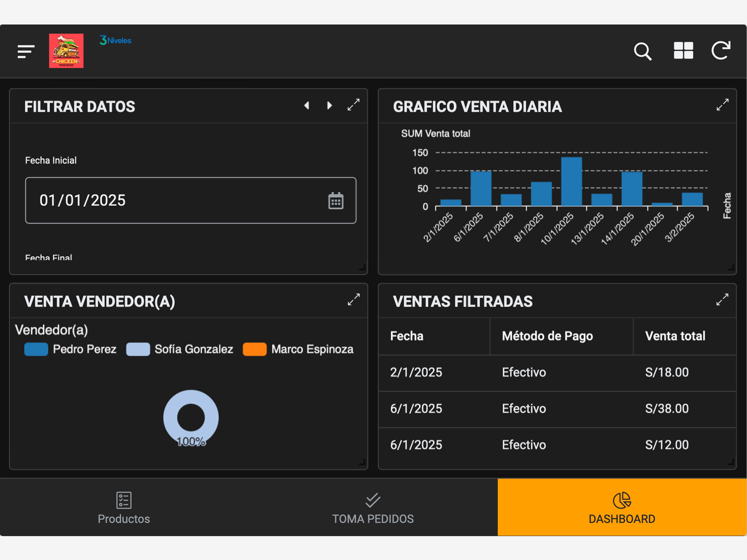Expand the VENTAS FILTRADAS panel
This screenshot has height=560, width=747.
click(722, 300)
